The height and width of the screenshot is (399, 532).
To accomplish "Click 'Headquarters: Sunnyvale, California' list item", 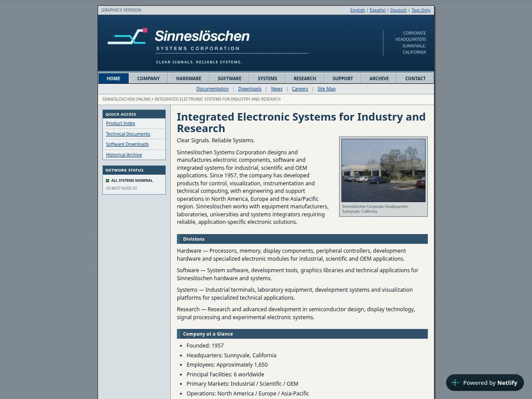I will point(231,356).
